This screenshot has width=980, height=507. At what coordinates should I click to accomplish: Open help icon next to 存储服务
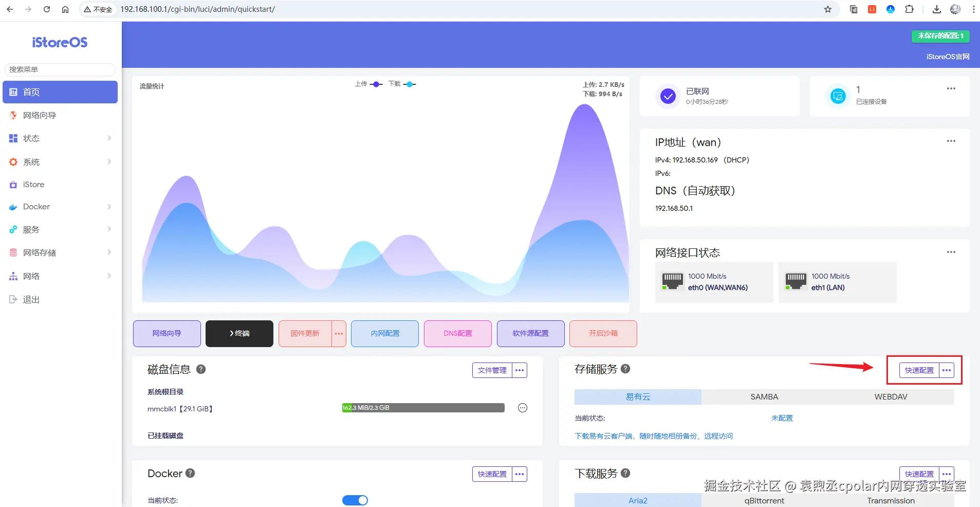coord(625,369)
